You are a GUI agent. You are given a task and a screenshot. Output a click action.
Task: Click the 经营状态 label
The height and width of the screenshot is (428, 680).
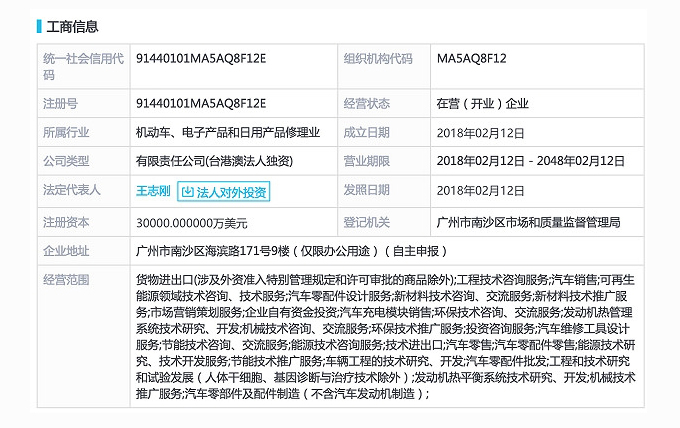tap(366, 104)
